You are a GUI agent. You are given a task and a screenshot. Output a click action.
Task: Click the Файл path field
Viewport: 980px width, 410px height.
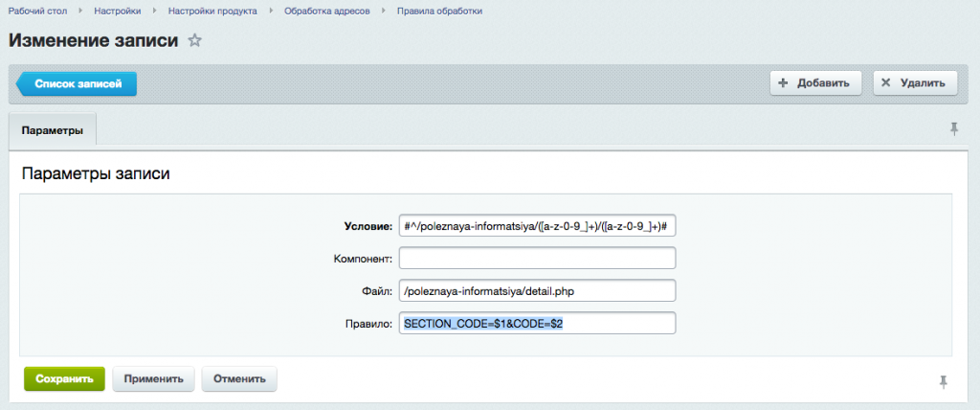coord(537,290)
